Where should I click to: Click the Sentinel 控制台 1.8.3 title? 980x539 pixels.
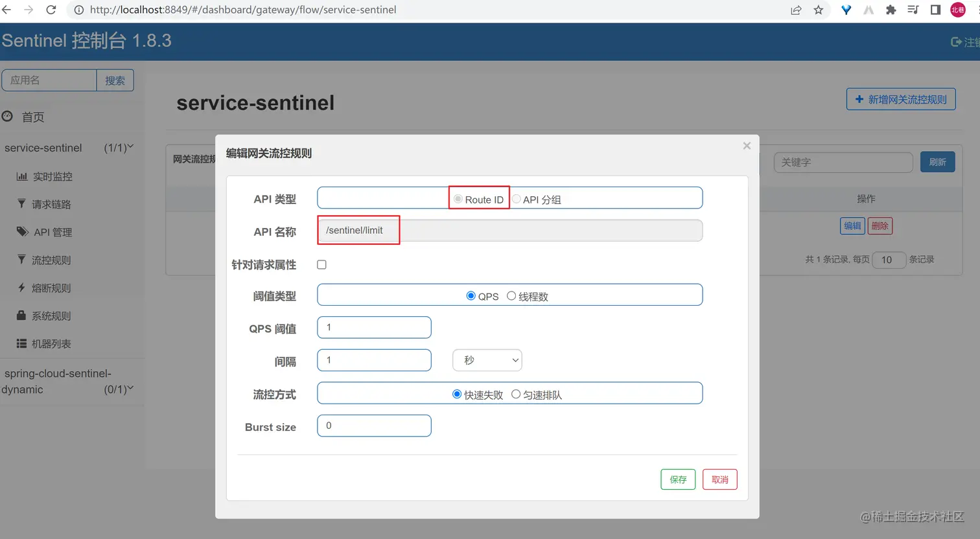[87, 41]
